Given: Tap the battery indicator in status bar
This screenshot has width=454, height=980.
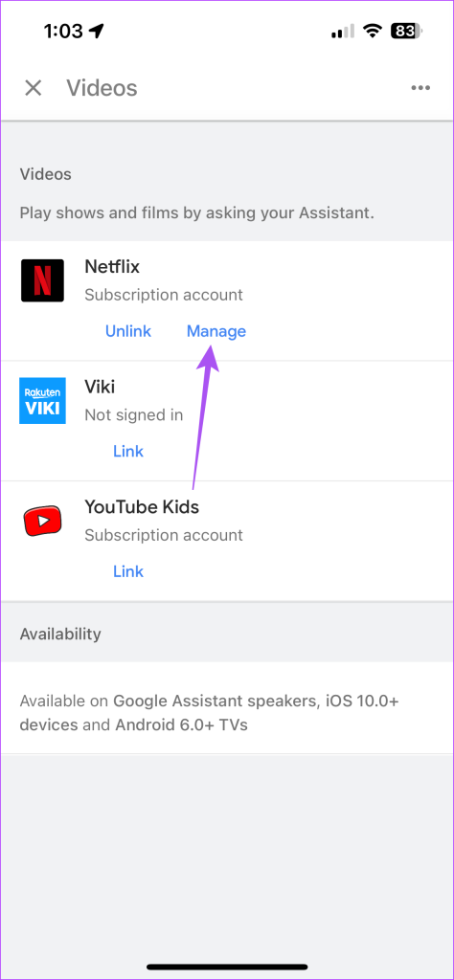Looking at the screenshot, I should point(407,32).
